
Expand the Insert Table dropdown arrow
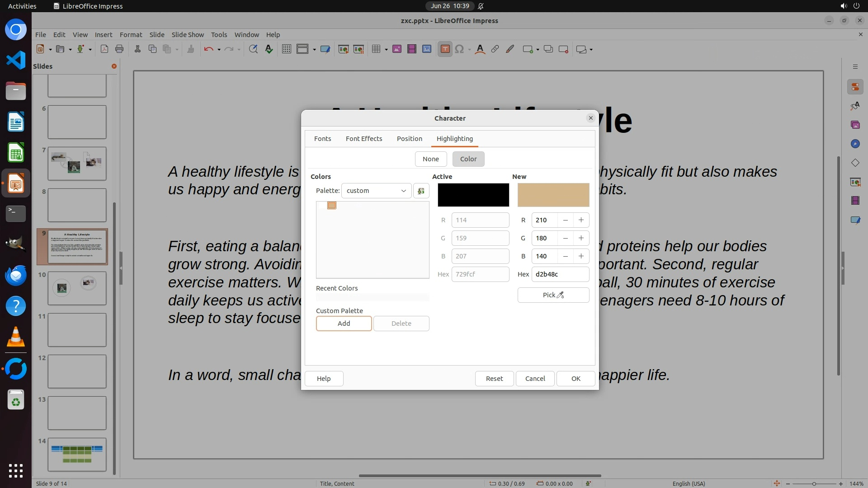386,50
